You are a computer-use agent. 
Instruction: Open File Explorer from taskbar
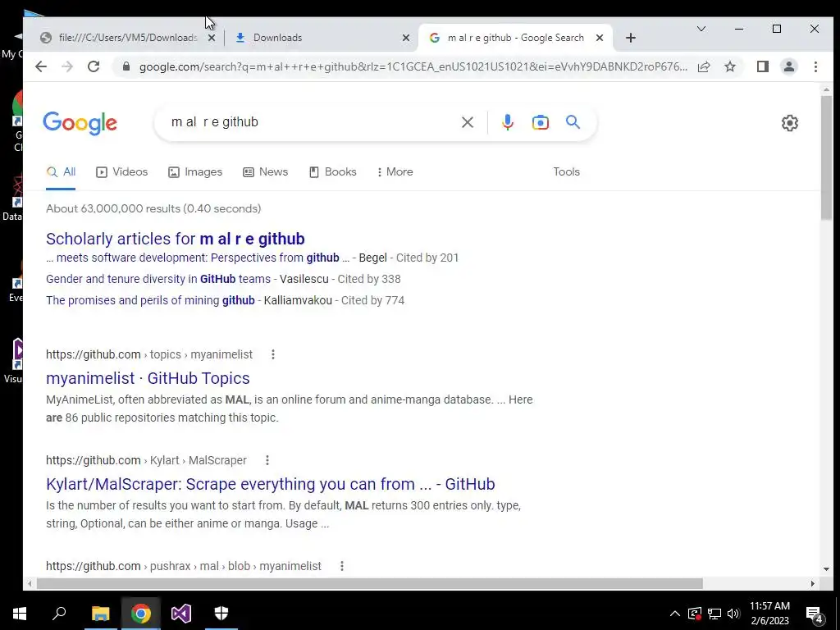tap(100, 614)
